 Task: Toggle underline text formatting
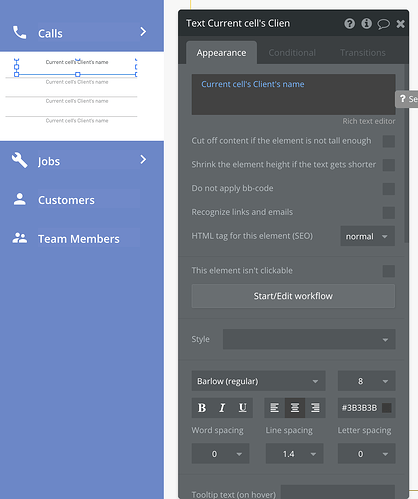tap(242, 408)
